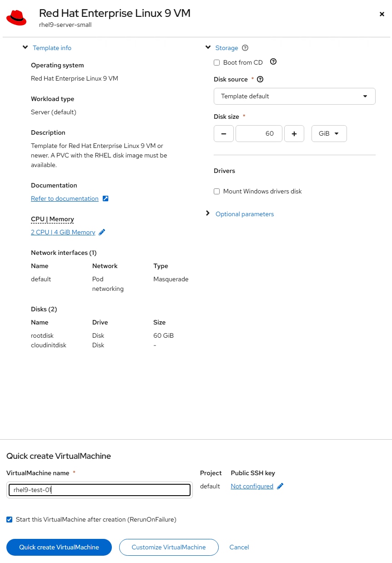
Task: Close the template dialog with the X
Action: coord(382,14)
